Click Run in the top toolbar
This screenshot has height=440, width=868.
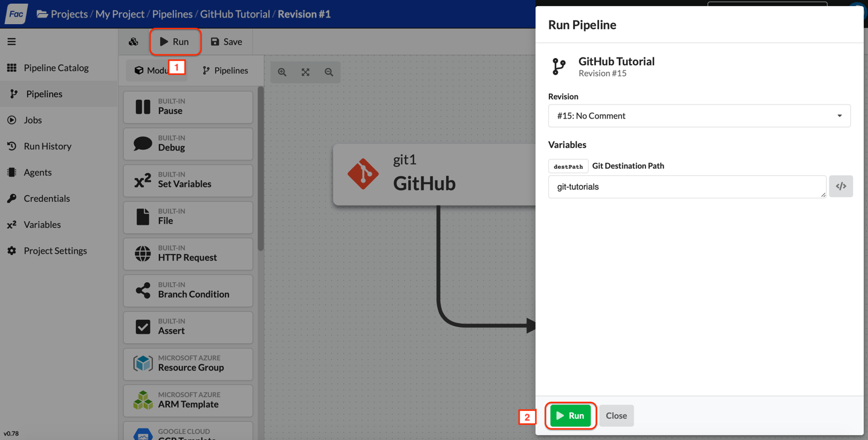tap(175, 42)
